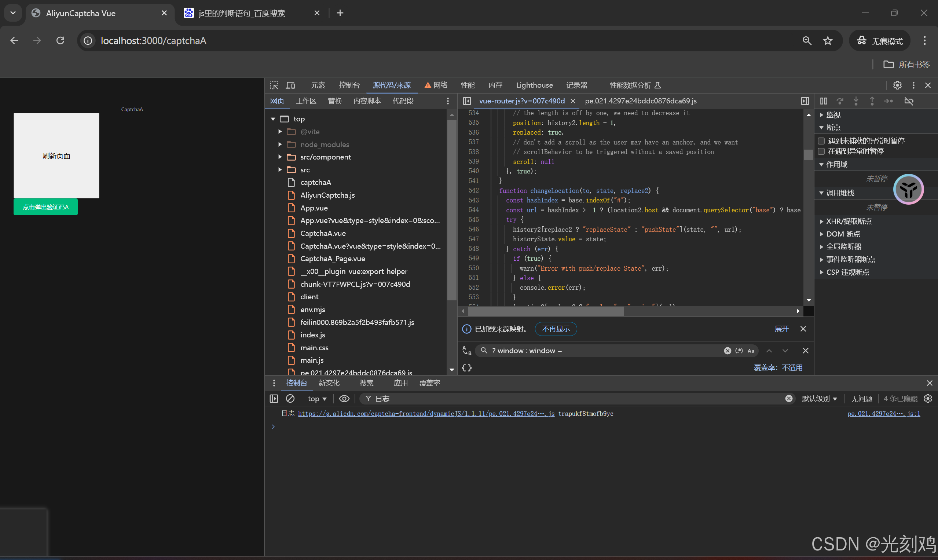Open DevTools settings gear icon
This screenshot has width=938, height=560.
click(897, 85)
